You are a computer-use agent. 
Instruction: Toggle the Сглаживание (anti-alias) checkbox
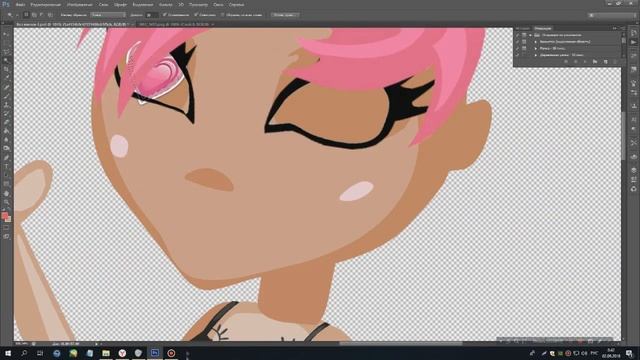coord(165,15)
